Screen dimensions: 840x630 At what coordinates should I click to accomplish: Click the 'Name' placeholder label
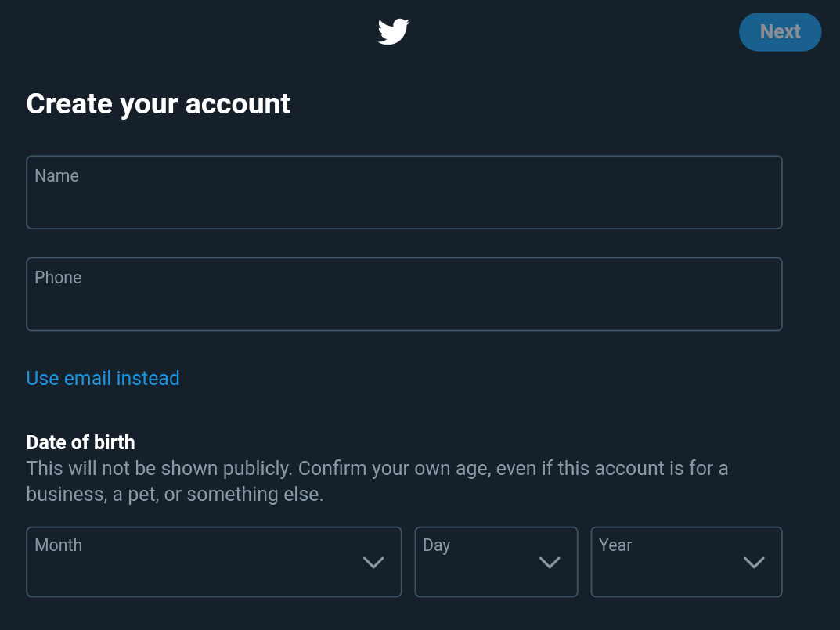56,176
